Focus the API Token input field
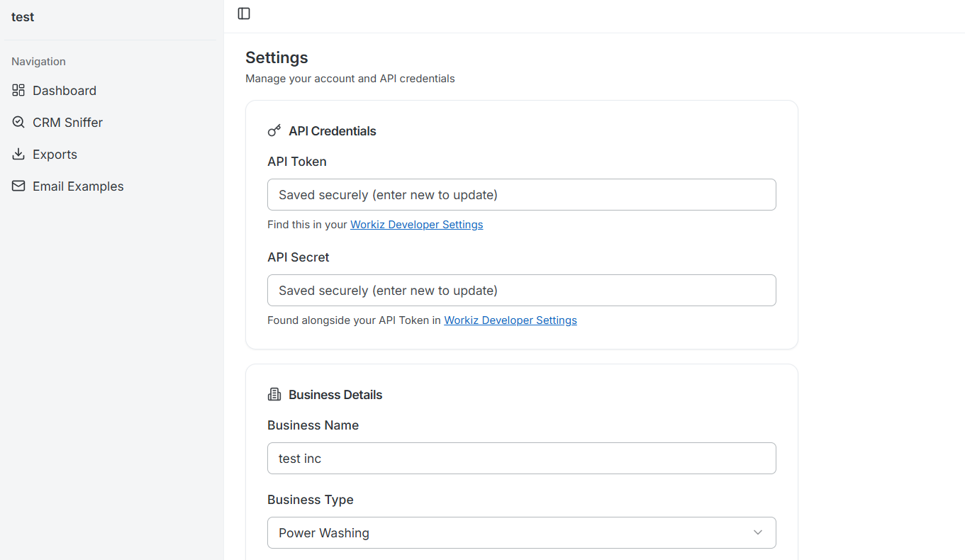The height and width of the screenshot is (560, 965). coord(521,194)
